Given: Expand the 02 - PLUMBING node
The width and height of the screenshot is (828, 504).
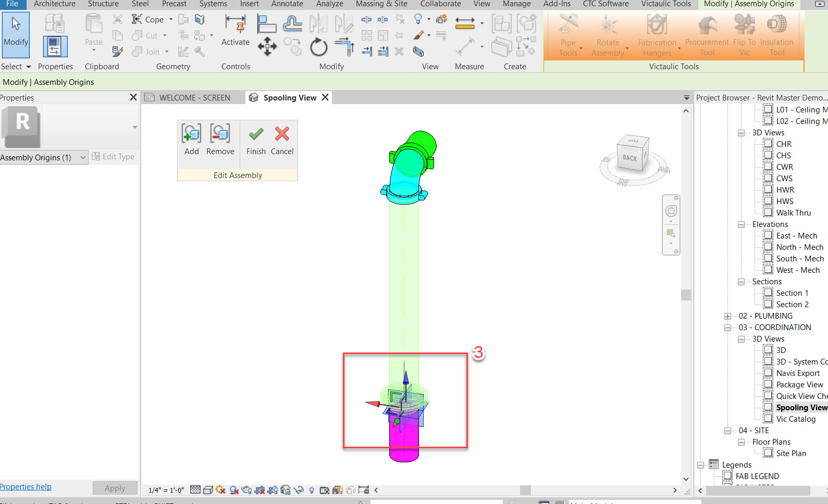Looking at the screenshot, I should click(x=728, y=316).
